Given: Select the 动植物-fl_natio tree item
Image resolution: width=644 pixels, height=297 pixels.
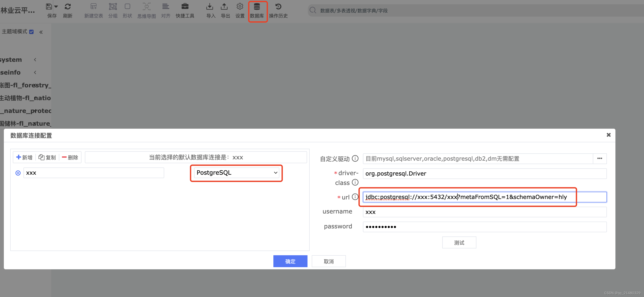Looking at the screenshot, I should pos(26,98).
